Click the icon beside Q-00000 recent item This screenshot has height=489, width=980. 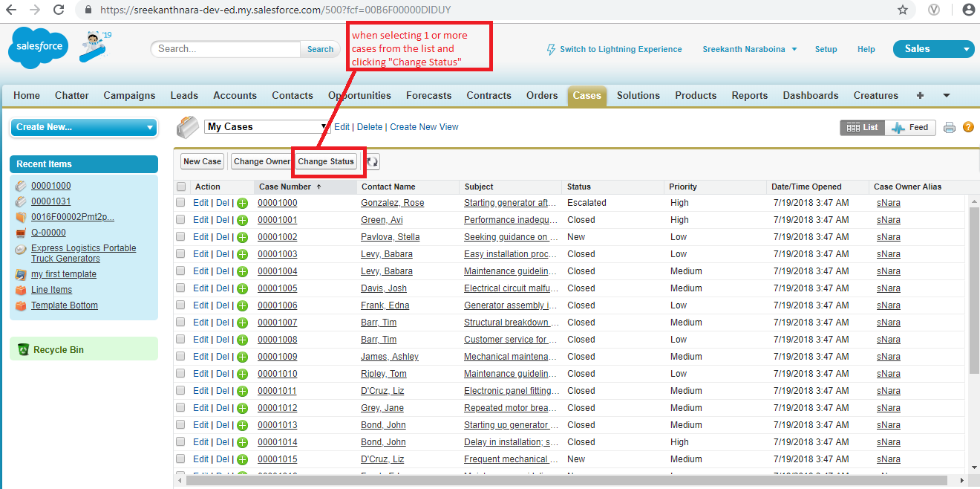pyautogui.click(x=21, y=233)
